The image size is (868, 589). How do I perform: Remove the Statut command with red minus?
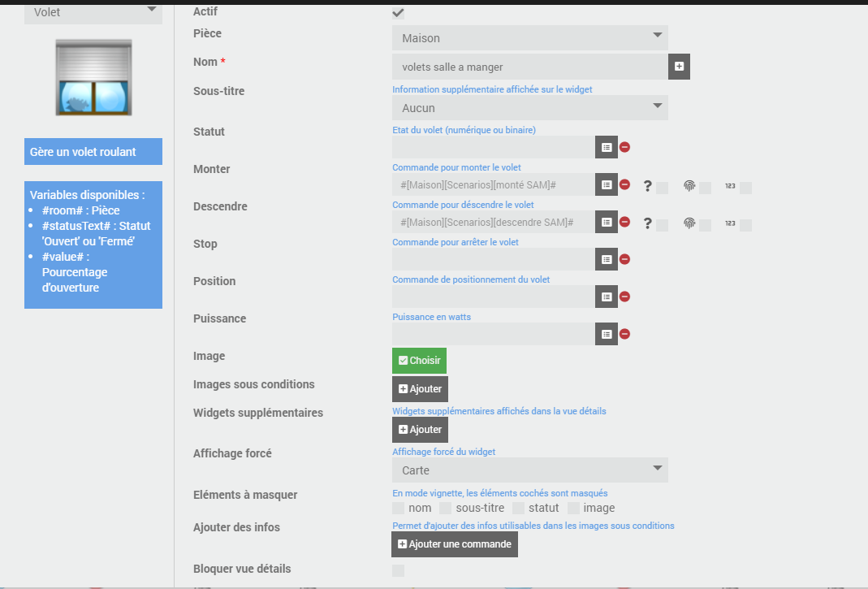[624, 147]
